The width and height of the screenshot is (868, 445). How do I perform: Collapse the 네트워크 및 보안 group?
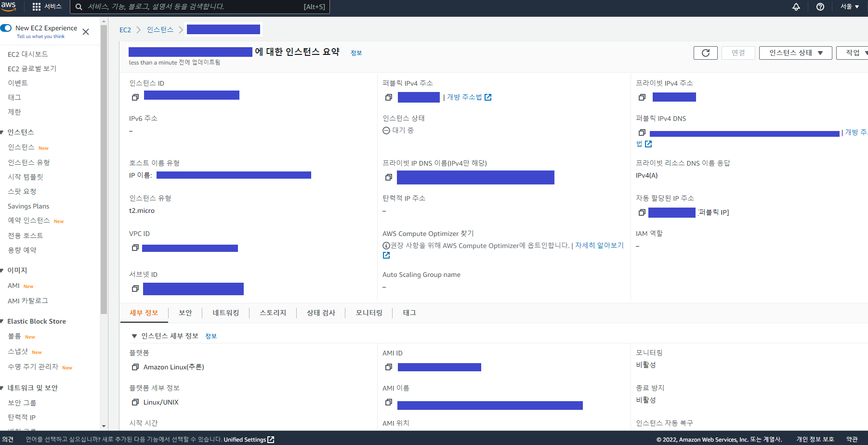click(2, 388)
